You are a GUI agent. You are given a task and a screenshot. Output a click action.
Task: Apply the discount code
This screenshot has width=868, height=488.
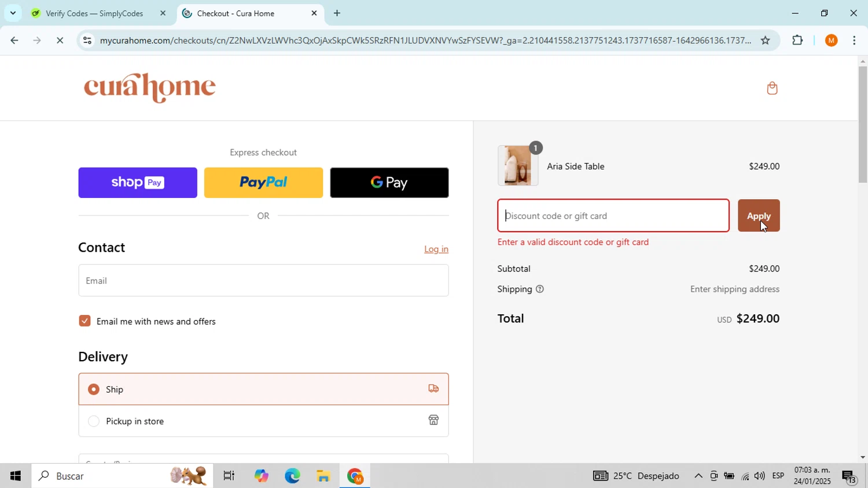tap(759, 216)
